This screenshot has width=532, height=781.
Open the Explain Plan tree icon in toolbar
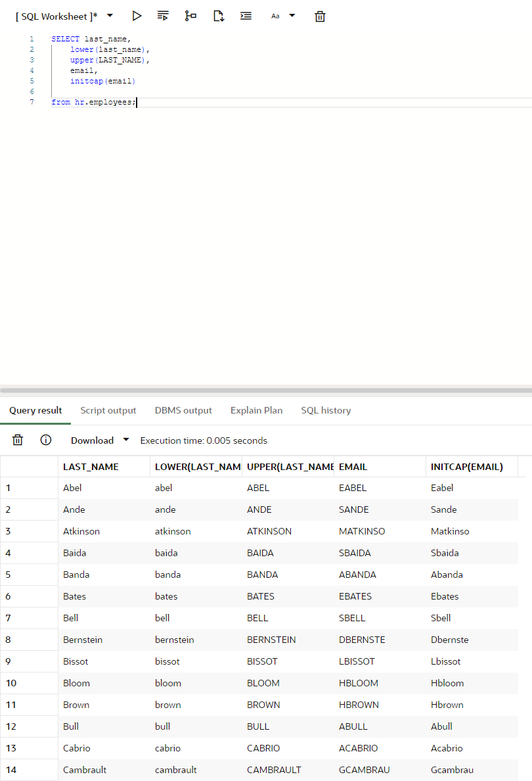(x=190, y=16)
